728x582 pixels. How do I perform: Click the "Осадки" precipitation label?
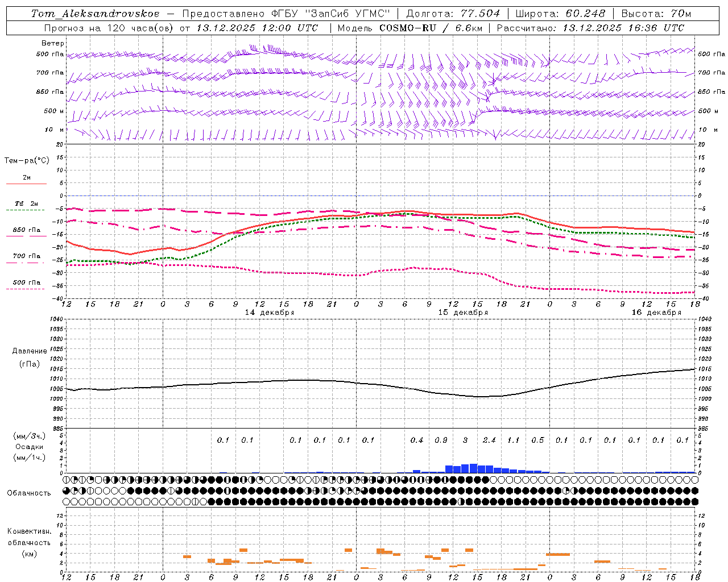(x=30, y=447)
